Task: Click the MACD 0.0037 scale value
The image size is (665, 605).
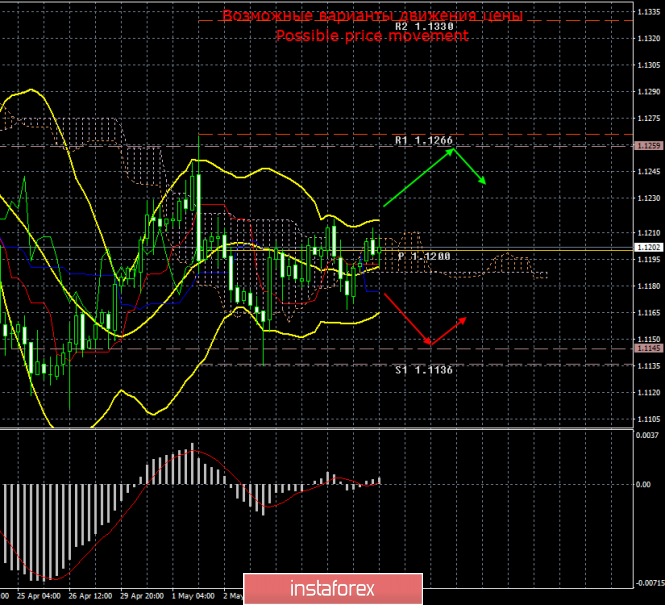Action: [x=648, y=435]
